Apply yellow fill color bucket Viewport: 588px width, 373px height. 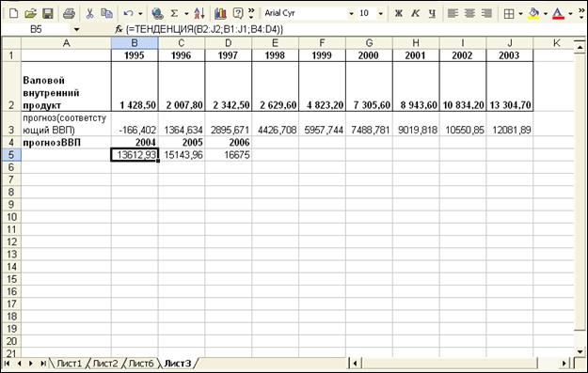click(533, 14)
